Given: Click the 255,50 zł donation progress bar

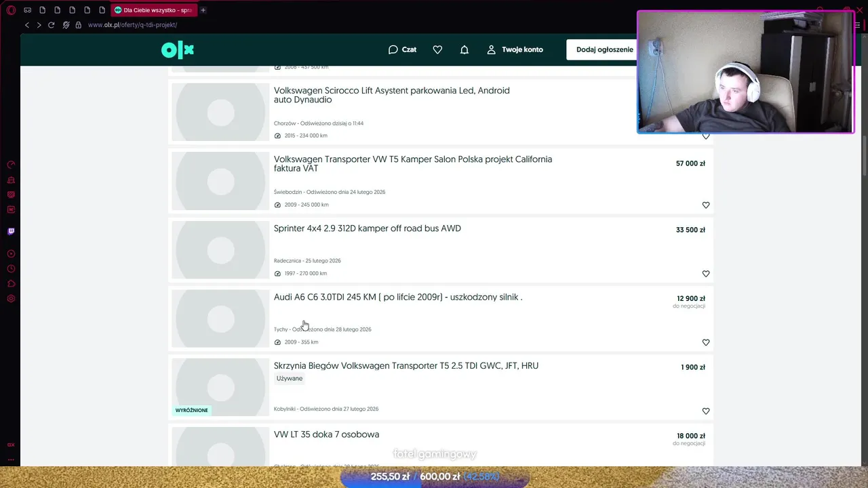Looking at the screenshot, I should click(435, 477).
